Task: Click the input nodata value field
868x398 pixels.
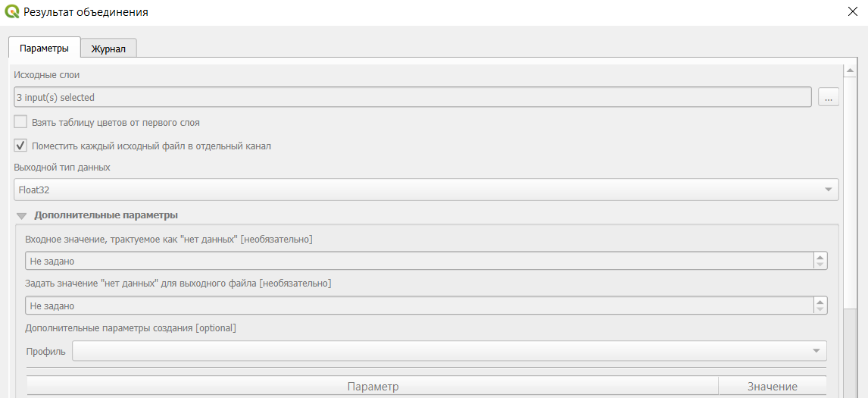Action: click(419, 261)
